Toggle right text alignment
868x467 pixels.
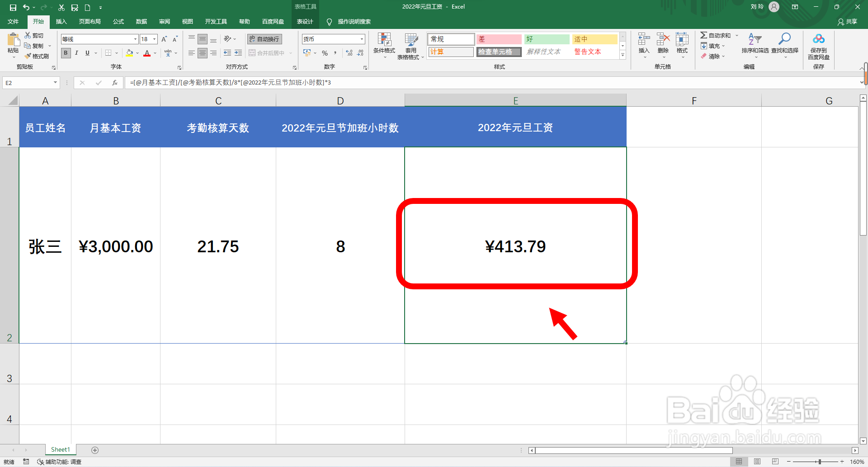(213, 53)
